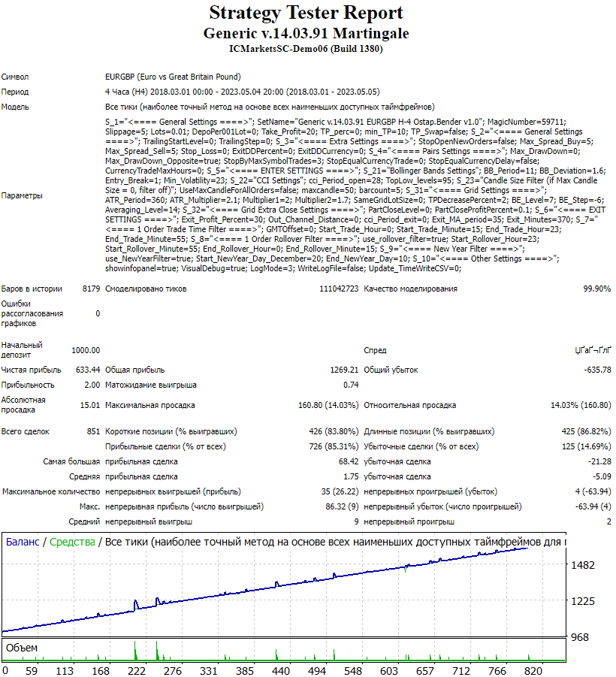The image size is (616, 677).
Task: Click the 1225 chart axis label
Action: click(x=583, y=601)
